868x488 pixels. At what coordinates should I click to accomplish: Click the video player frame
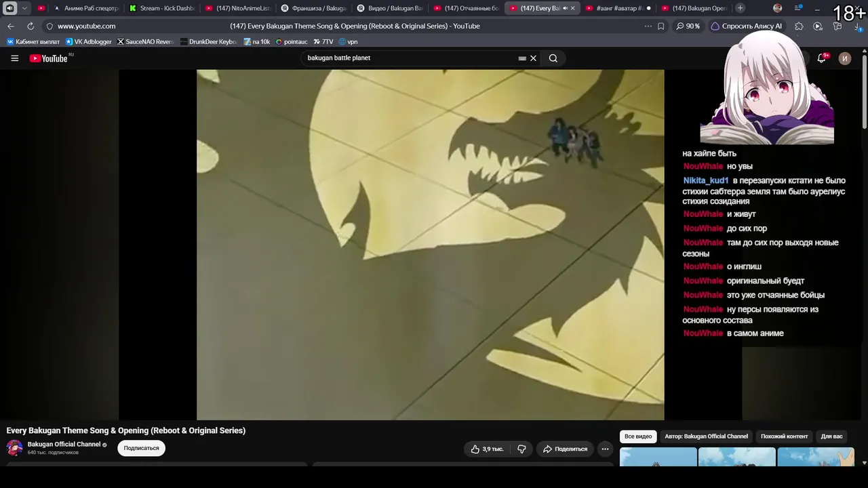pyautogui.click(x=430, y=245)
